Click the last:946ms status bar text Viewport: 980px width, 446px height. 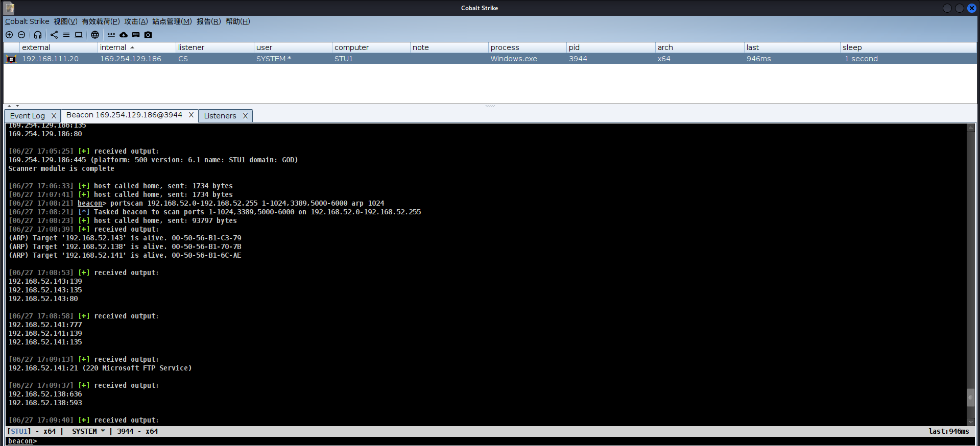tap(949, 431)
